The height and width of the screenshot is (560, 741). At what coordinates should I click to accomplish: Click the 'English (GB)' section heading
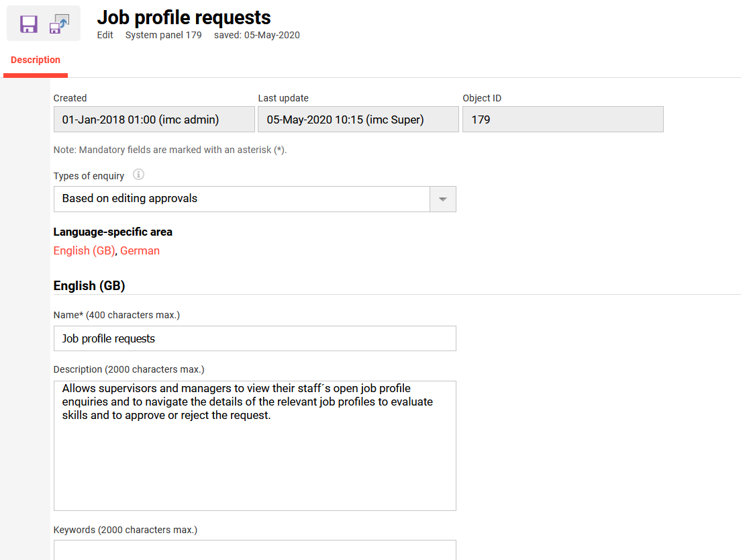(x=89, y=285)
